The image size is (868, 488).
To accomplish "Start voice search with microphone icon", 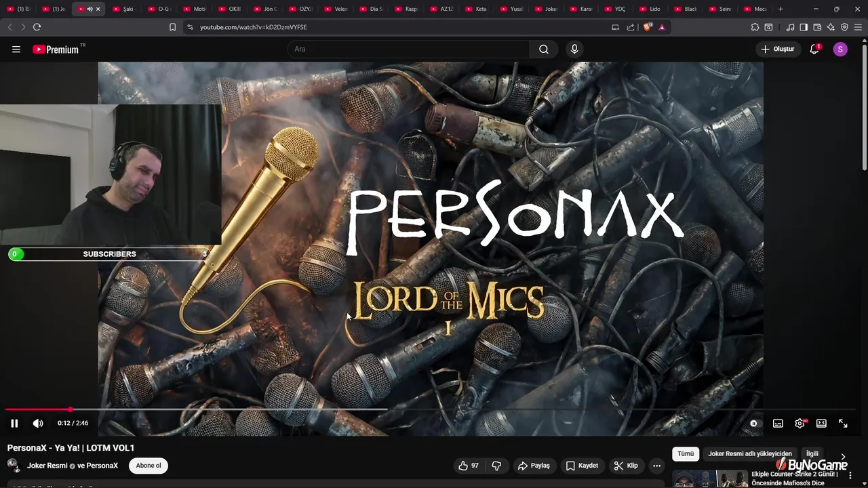I will pos(574,49).
